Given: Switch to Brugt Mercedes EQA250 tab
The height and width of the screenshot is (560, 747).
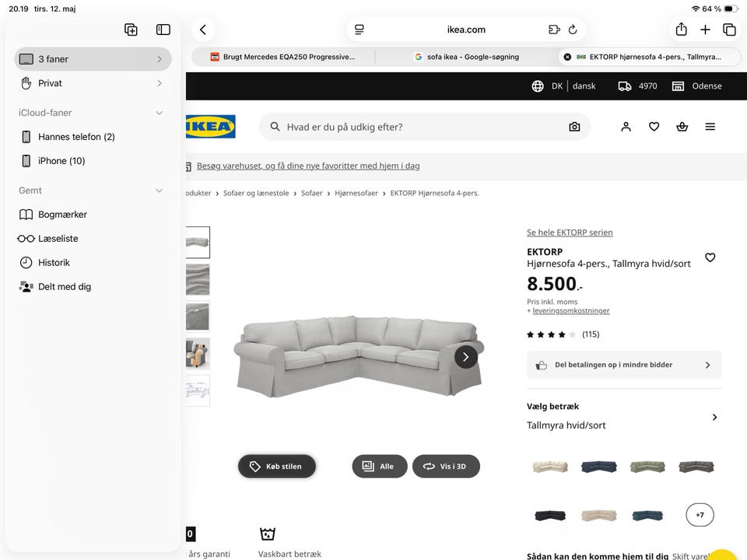Looking at the screenshot, I should pyautogui.click(x=283, y=57).
